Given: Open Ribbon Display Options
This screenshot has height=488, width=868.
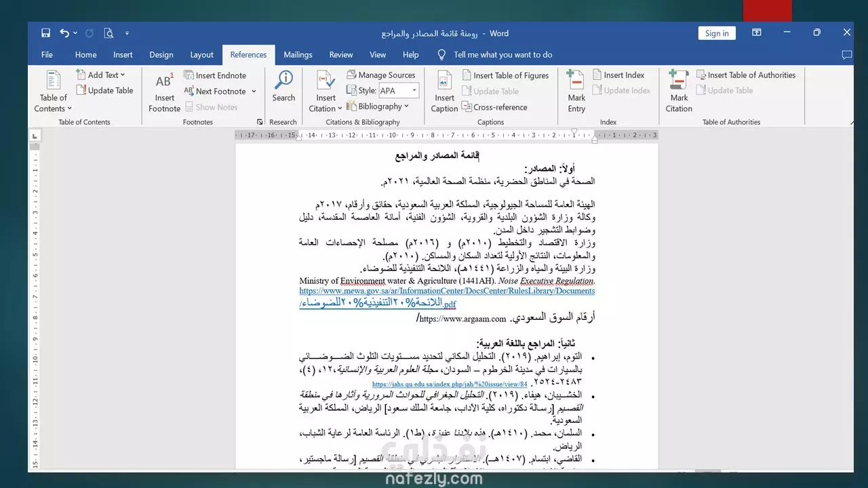Looking at the screenshot, I should 757,33.
